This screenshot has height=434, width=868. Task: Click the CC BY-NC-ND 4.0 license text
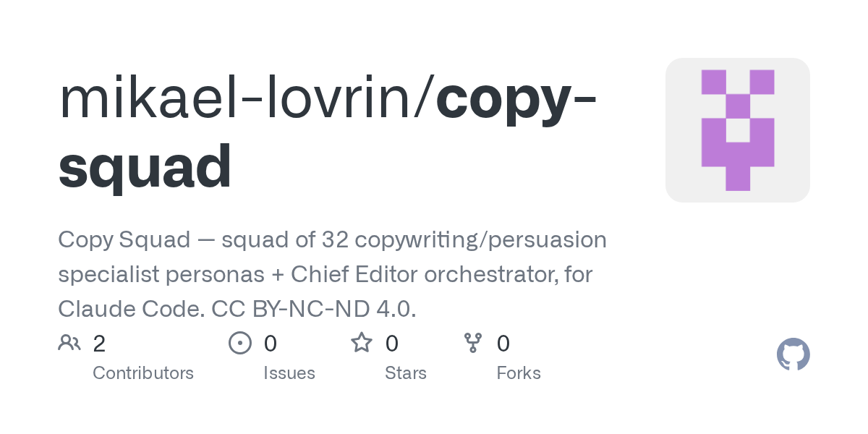click(x=314, y=309)
